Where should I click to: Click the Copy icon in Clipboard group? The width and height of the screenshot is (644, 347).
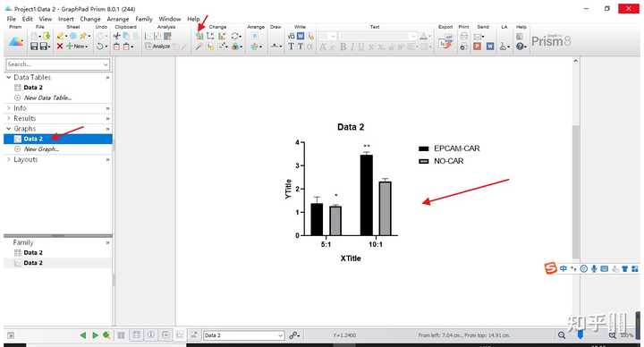pyautogui.click(x=126, y=36)
